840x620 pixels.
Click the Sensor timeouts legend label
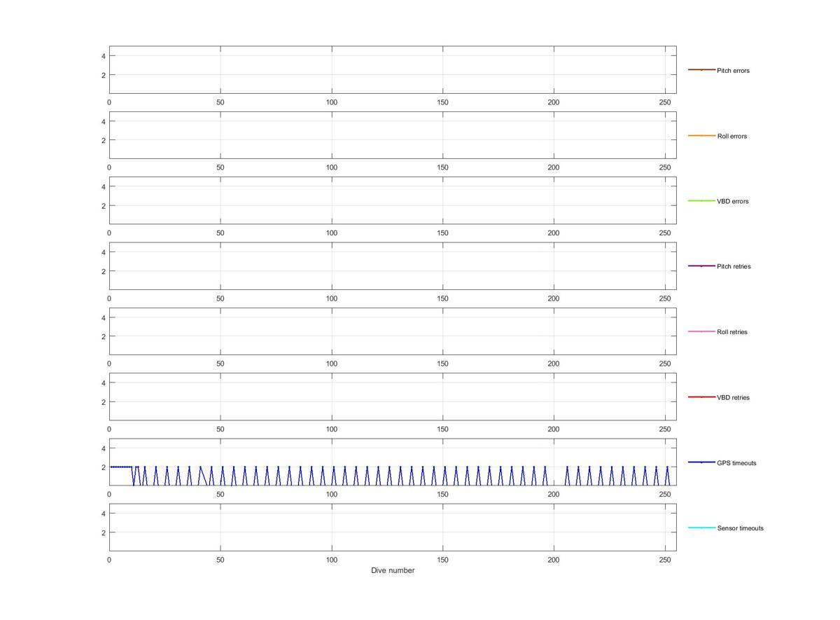(x=740, y=528)
